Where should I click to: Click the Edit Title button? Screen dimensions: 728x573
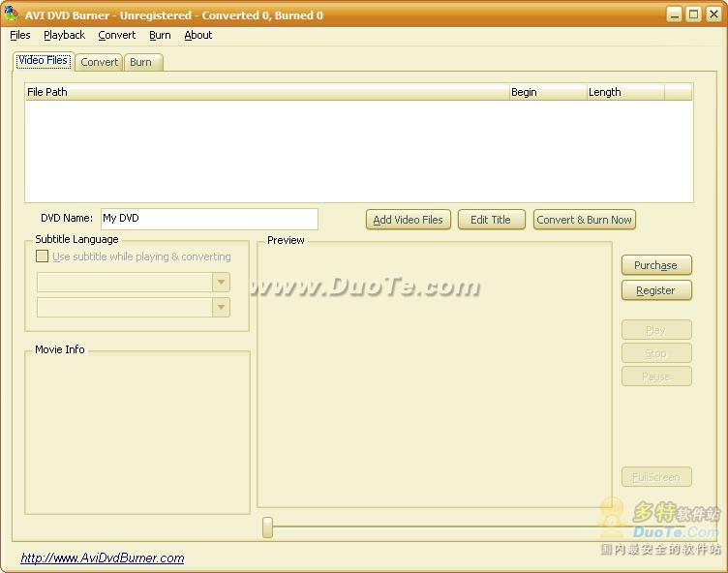(x=491, y=220)
